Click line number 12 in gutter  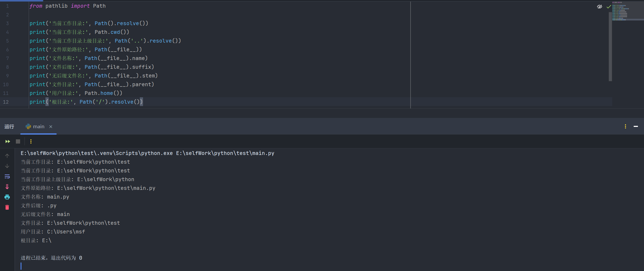click(x=6, y=102)
